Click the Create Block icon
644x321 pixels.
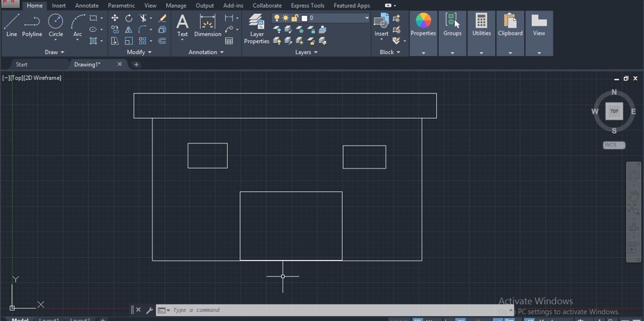[396, 19]
